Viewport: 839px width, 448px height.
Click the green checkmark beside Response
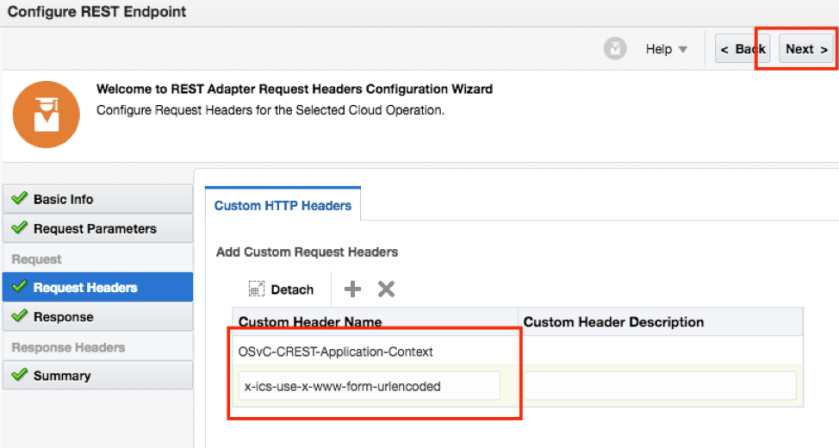19,317
